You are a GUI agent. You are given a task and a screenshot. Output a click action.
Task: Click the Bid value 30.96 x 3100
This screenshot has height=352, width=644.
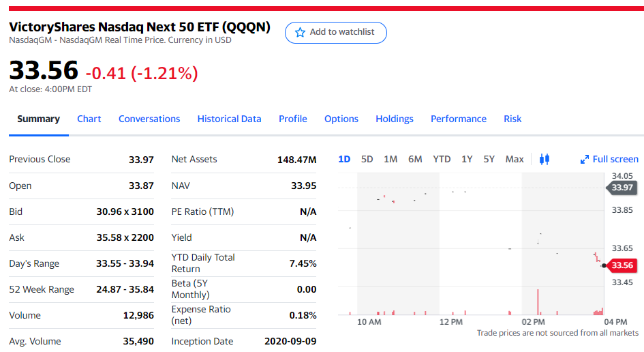pyautogui.click(x=125, y=211)
